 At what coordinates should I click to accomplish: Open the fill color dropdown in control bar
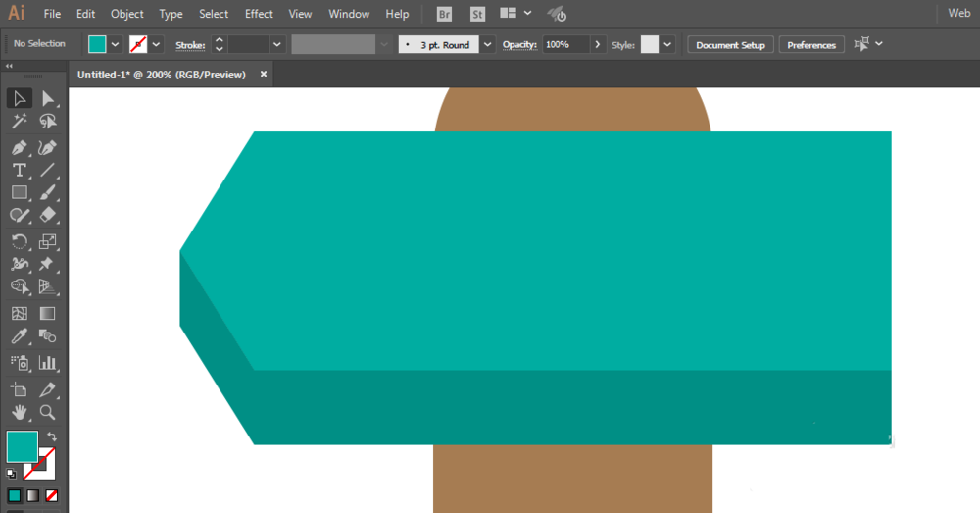pyautogui.click(x=115, y=44)
